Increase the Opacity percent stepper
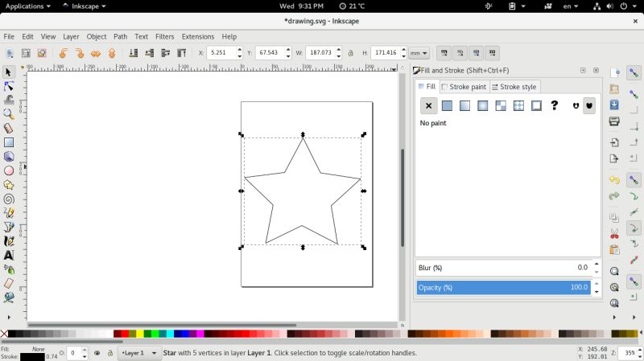The width and height of the screenshot is (644, 361). 597,284
